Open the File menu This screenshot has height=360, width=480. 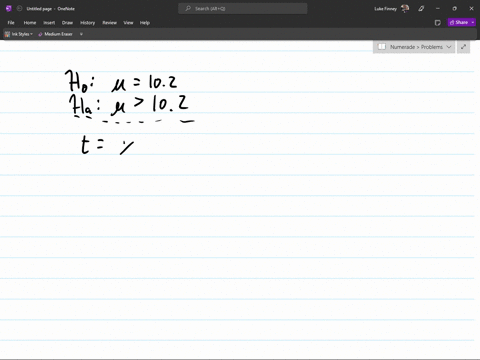(x=11, y=23)
